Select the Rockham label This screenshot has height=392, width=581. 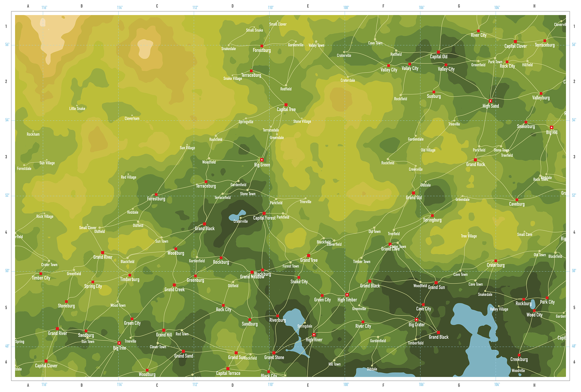click(x=33, y=134)
